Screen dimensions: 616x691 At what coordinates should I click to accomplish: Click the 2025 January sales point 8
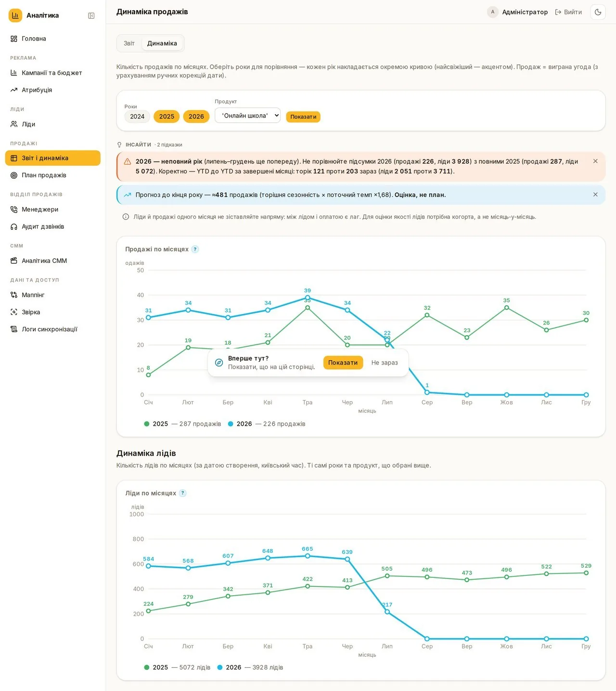(148, 375)
